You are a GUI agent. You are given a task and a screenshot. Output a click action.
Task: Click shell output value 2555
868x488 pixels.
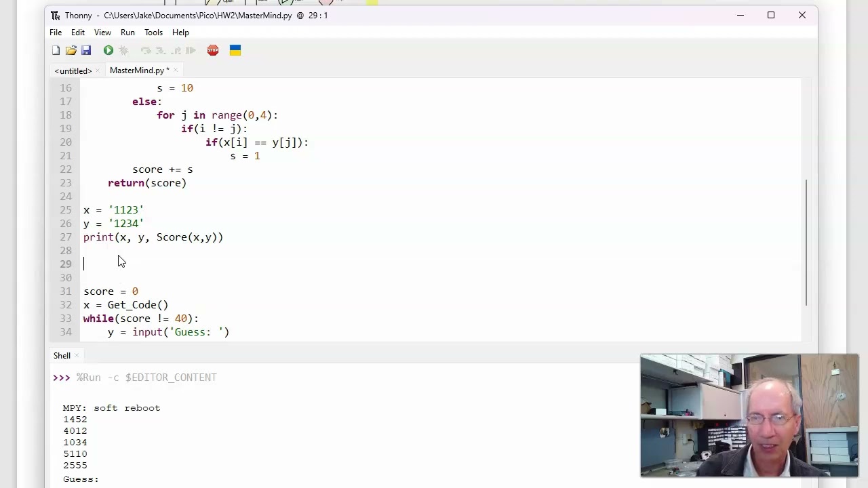click(x=75, y=466)
